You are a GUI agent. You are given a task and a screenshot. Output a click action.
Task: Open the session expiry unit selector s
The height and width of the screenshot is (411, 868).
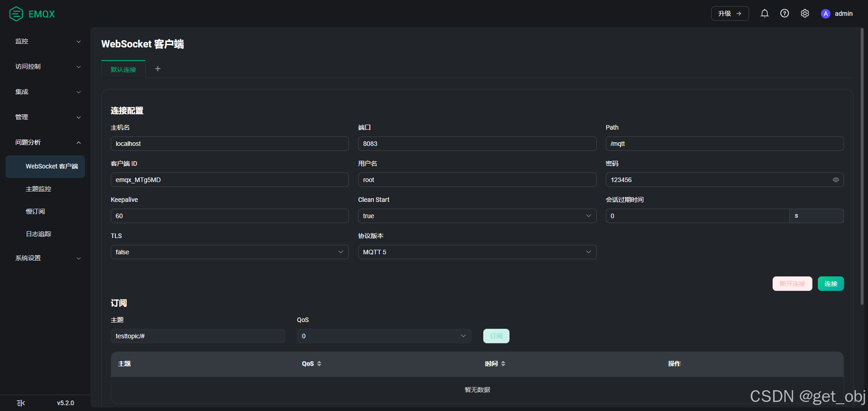pyautogui.click(x=816, y=216)
